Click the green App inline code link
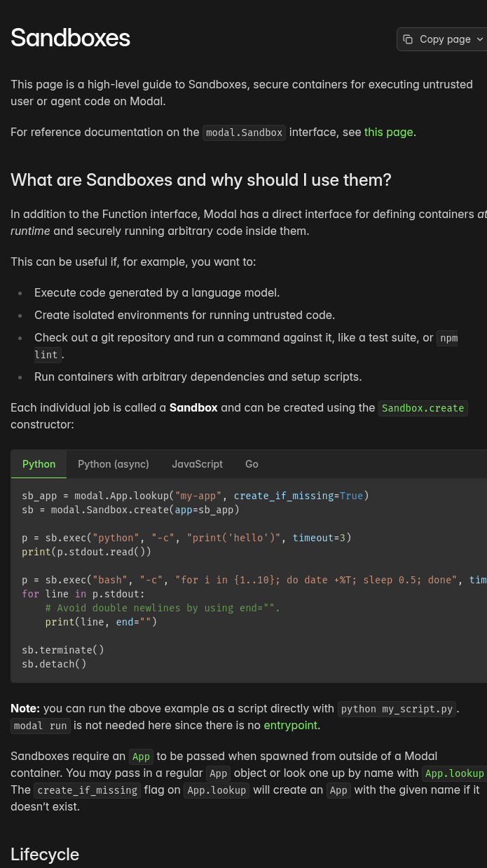 point(142,757)
